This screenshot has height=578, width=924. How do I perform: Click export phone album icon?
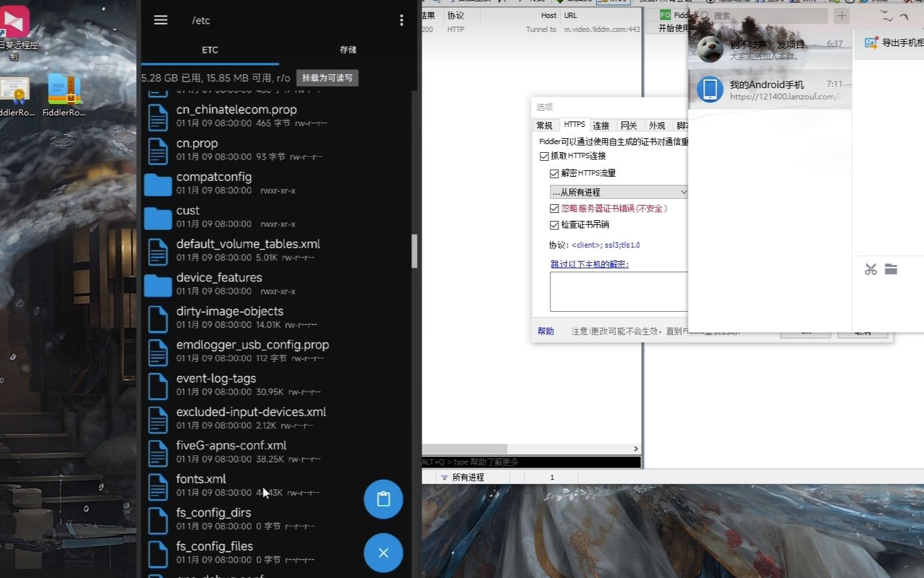pos(871,43)
